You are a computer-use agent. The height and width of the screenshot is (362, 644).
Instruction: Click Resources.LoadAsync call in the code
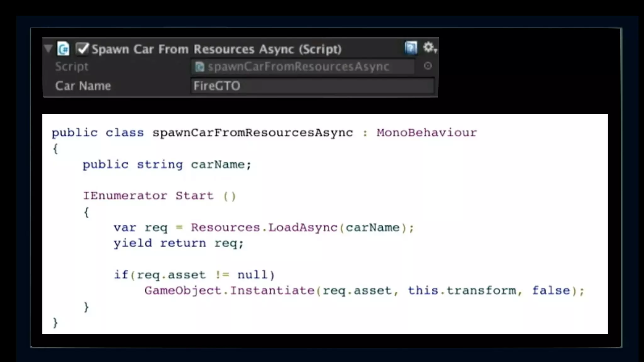(x=264, y=228)
